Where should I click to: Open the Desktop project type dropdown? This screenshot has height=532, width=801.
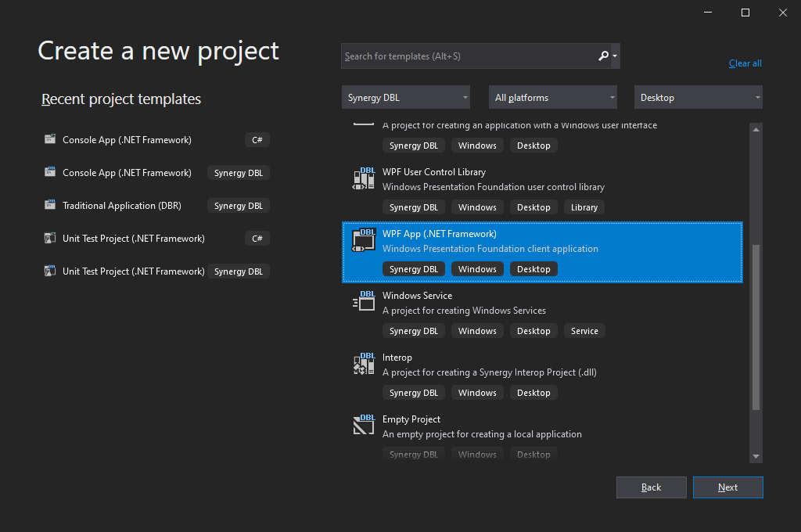tap(699, 98)
